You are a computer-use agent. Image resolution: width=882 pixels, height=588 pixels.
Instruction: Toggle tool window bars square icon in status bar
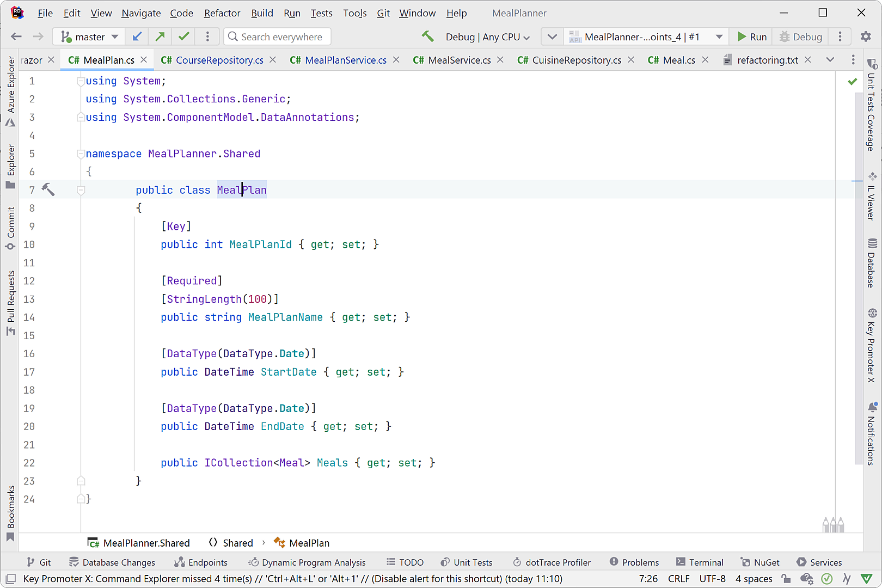[11, 578]
